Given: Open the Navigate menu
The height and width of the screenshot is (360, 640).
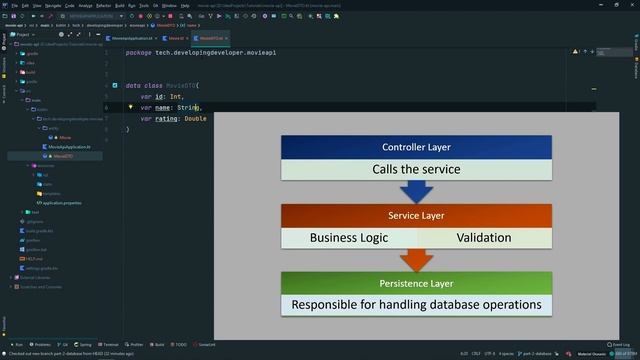Looking at the screenshot, I should (53, 6).
